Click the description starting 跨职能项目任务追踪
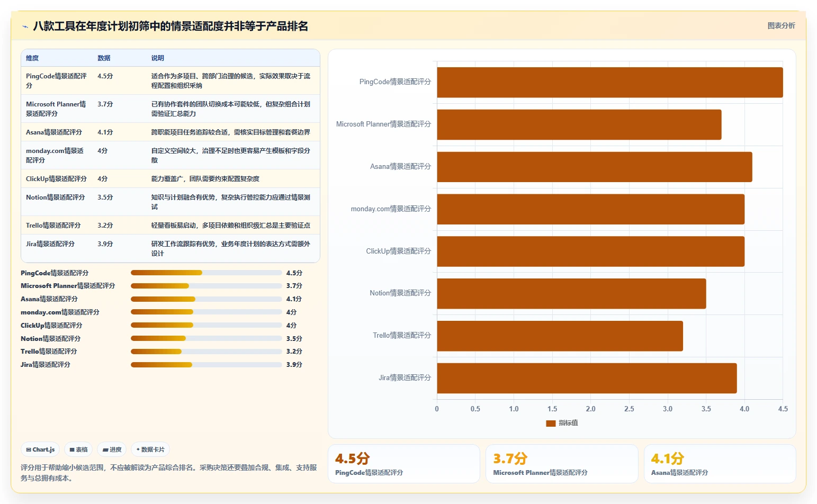This screenshot has width=817, height=504. 231,132
